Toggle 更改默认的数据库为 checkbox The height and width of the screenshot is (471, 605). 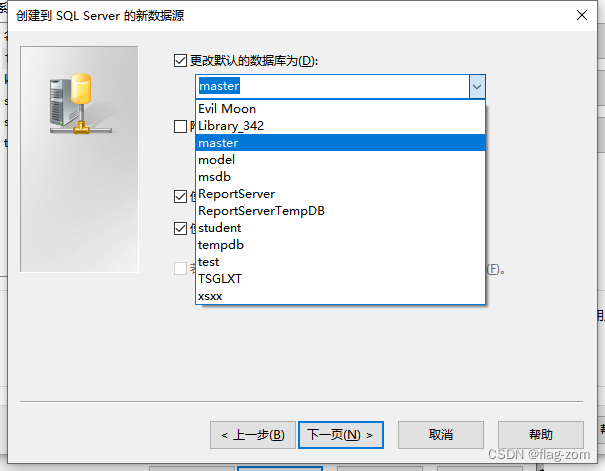(180, 61)
